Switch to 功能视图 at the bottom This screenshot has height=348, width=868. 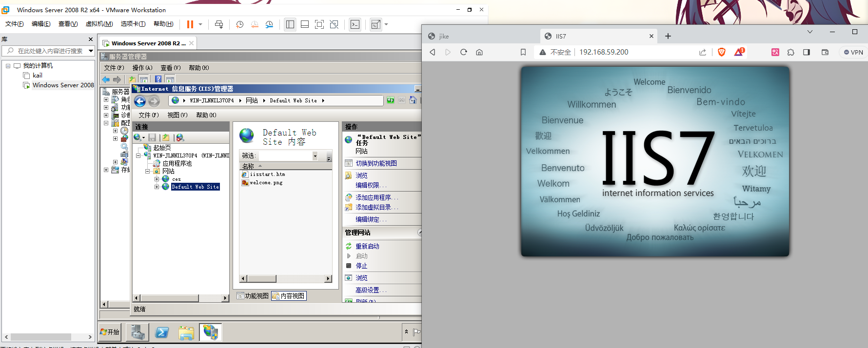[x=253, y=296]
